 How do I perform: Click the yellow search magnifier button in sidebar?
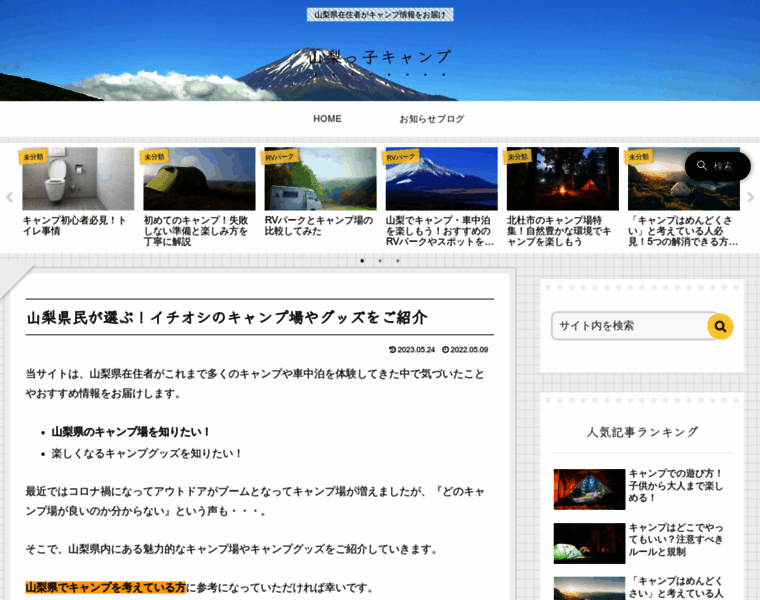[720, 326]
